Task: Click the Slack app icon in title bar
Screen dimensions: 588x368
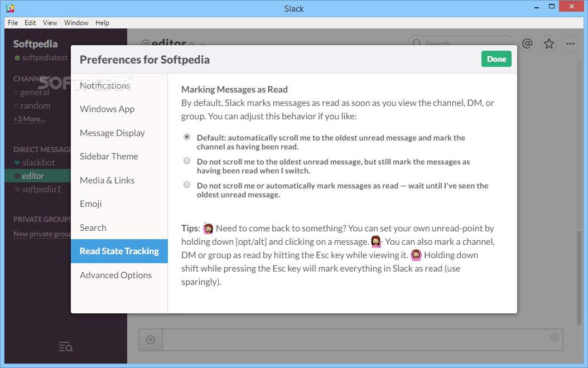Action: click(x=10, y=8)
